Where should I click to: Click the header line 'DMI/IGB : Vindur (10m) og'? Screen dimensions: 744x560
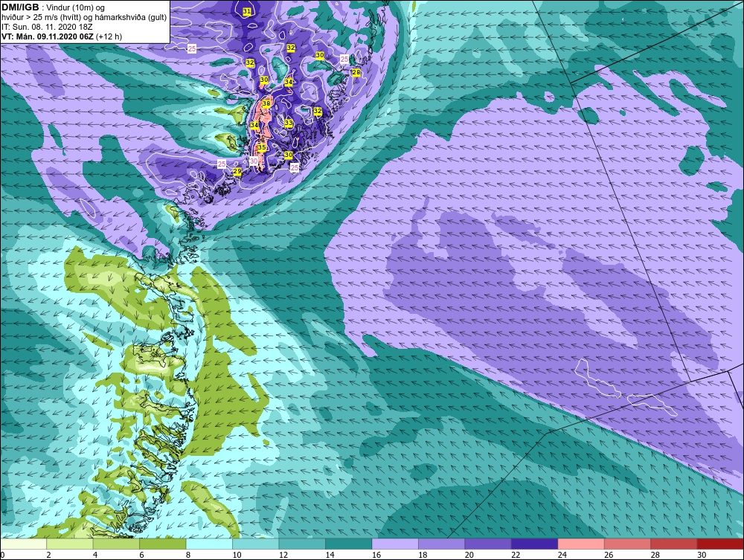[x=54, y=7]
